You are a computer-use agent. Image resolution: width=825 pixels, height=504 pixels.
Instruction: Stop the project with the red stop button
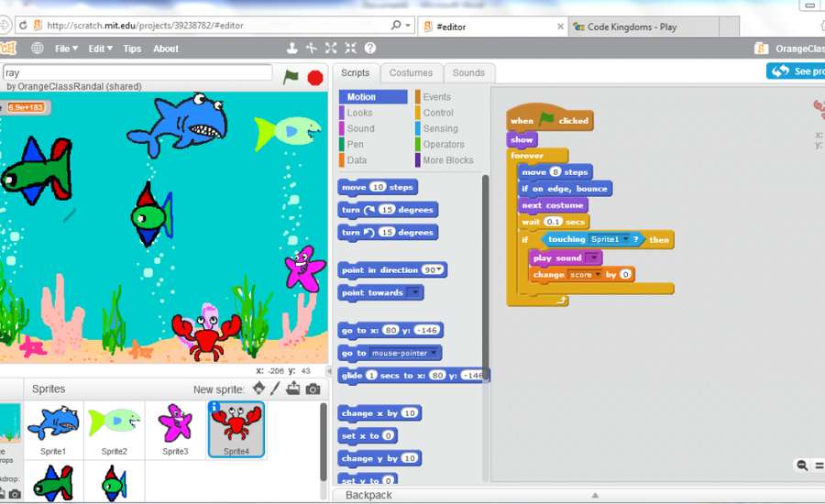(315, 78)
